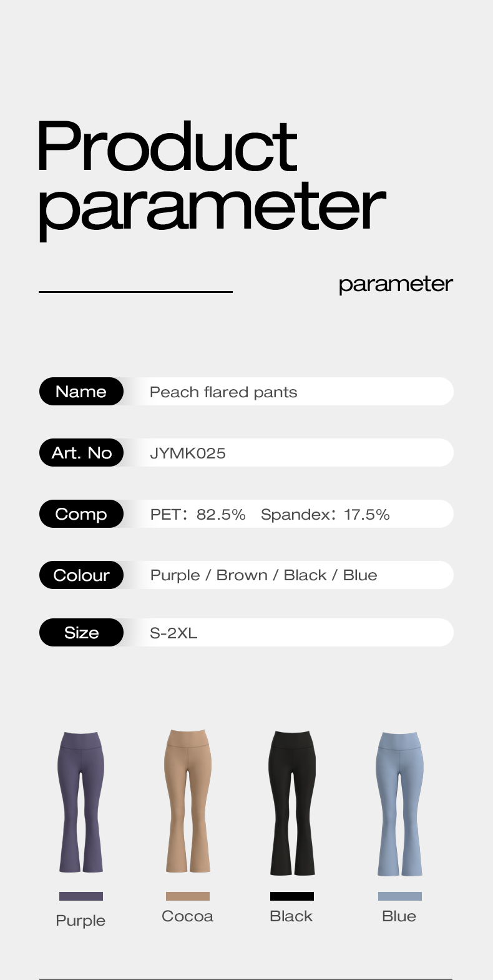Click the Cocoa color name label
This screenshot has width=493, height=980.
[x=188, y=916]
